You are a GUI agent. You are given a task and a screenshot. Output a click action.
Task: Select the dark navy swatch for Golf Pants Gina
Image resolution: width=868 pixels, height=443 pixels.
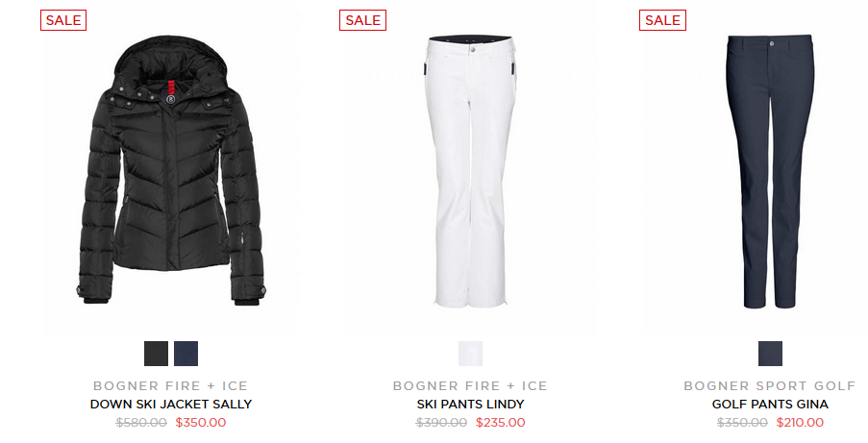771,354
